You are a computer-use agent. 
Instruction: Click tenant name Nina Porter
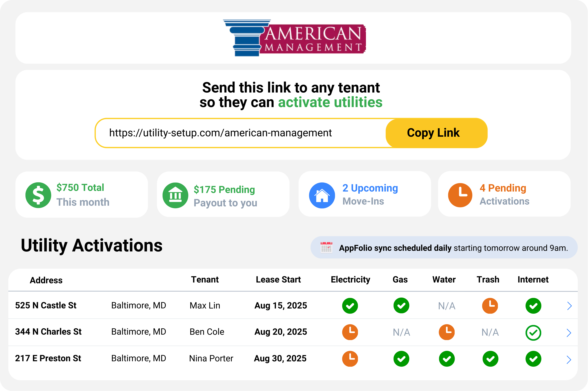click(x=211, y=358)
